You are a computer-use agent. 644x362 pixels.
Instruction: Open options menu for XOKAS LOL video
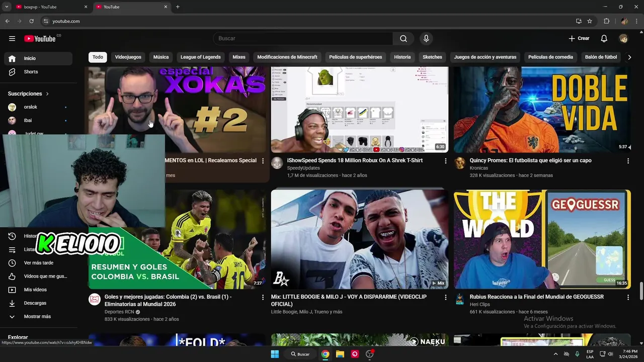point(263,161)
